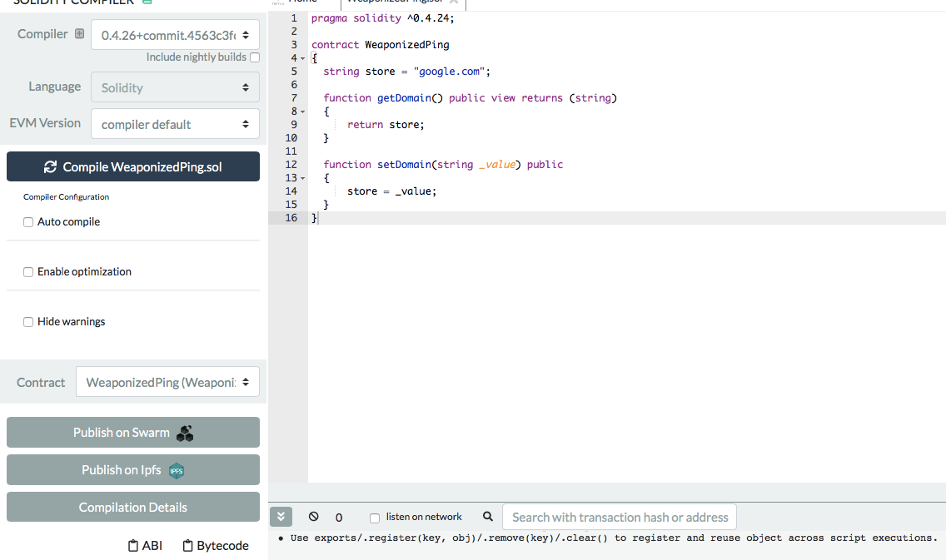Clear the console with the ban icon

click(314, 517)
